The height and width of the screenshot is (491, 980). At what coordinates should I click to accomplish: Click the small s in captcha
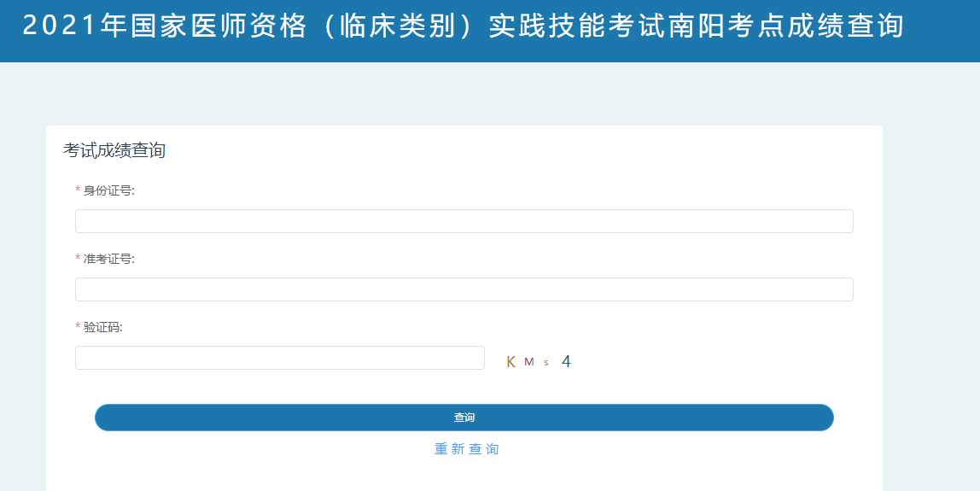[x=546, y=363]
